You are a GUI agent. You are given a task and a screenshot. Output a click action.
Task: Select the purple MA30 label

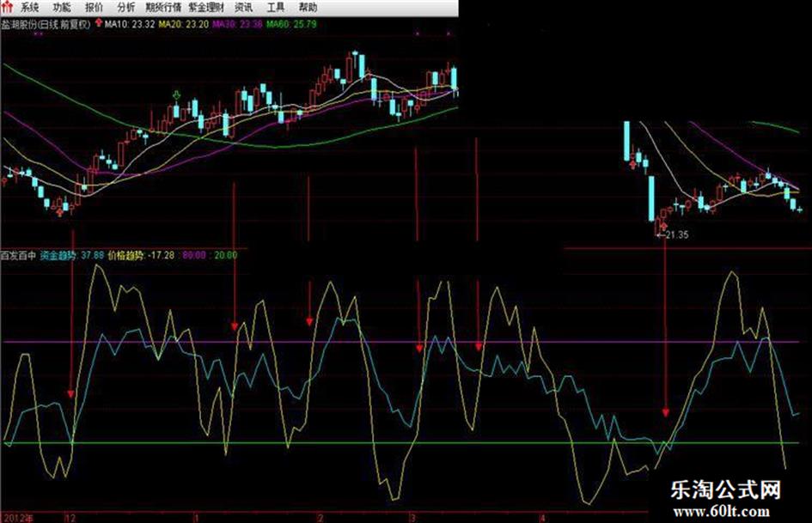click(237, 24)
